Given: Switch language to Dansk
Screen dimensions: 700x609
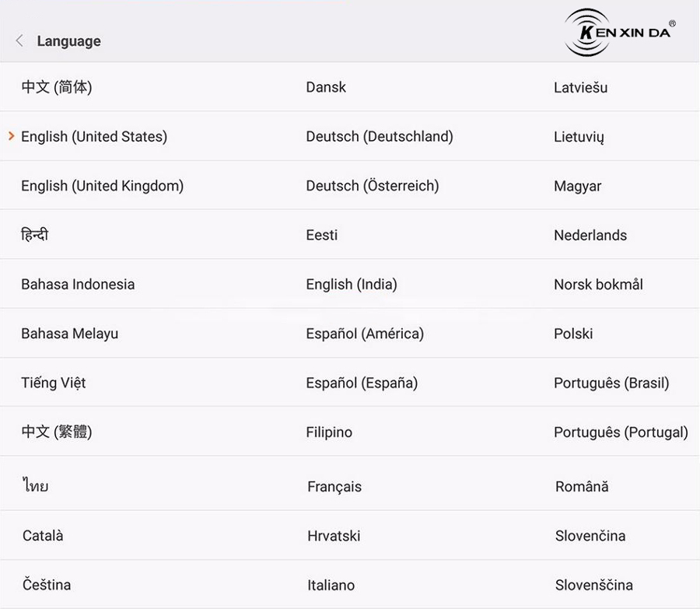Looking at the screenshot, I should pyautogui.click(x=326, y=87).
